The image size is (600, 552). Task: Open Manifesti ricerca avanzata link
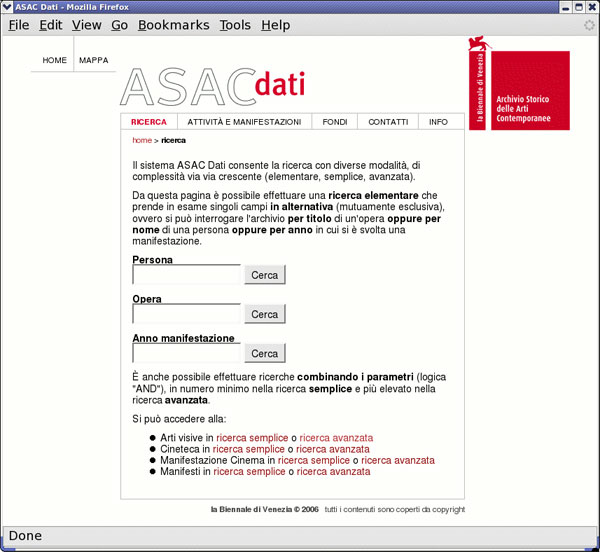[333, 471]
